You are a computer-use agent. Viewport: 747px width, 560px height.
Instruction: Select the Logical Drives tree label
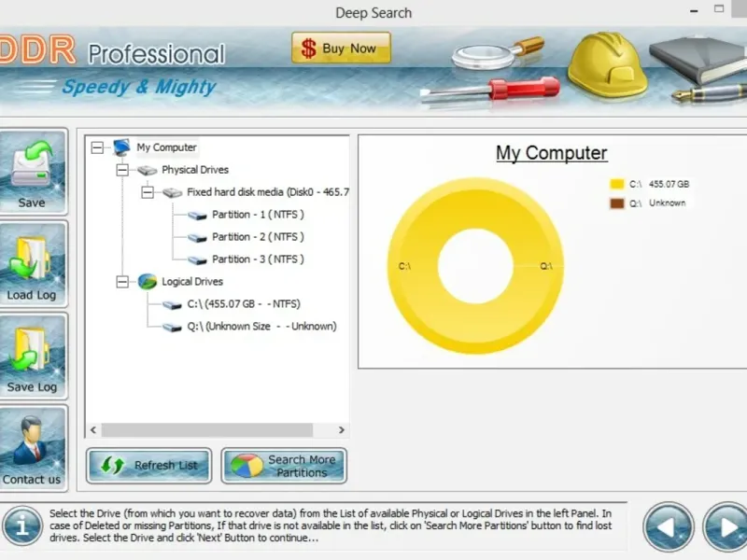pos(192,282)
